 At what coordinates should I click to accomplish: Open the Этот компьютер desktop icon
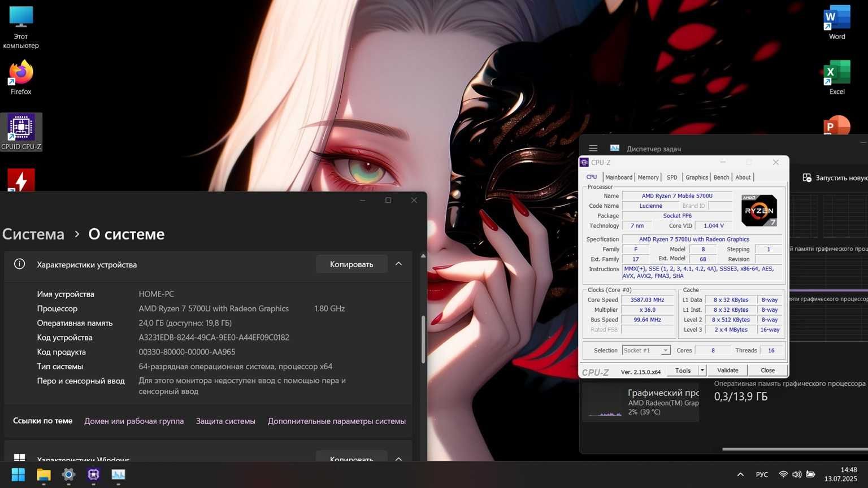click(21, 28)
